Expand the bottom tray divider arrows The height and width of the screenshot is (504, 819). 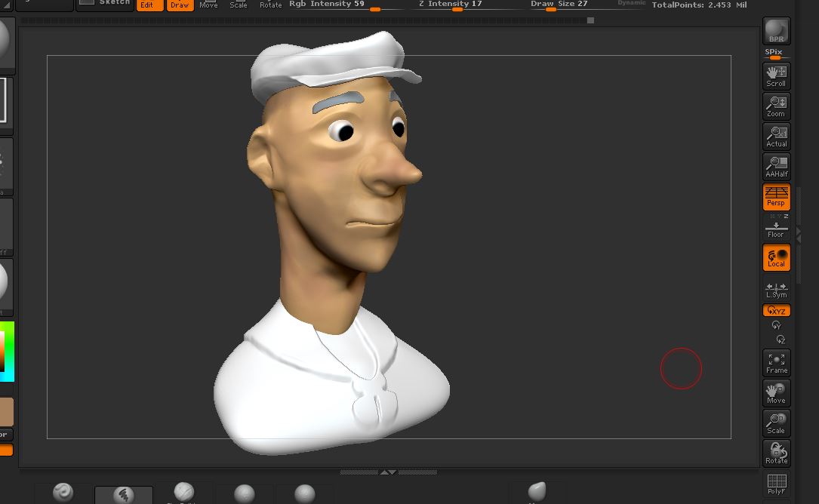(x=388, y=472)
